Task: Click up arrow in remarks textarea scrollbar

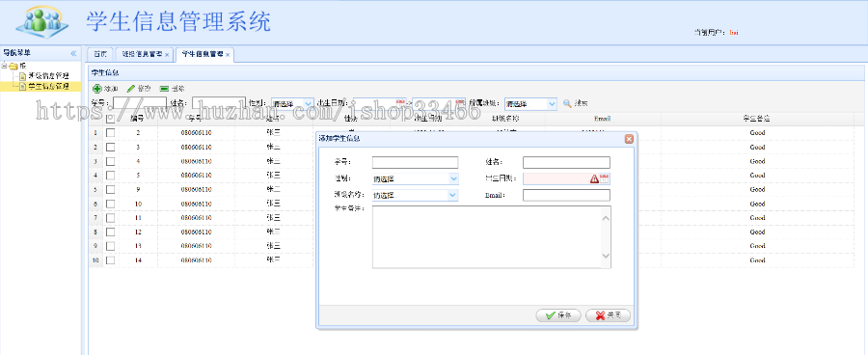Action: point(606,218)
